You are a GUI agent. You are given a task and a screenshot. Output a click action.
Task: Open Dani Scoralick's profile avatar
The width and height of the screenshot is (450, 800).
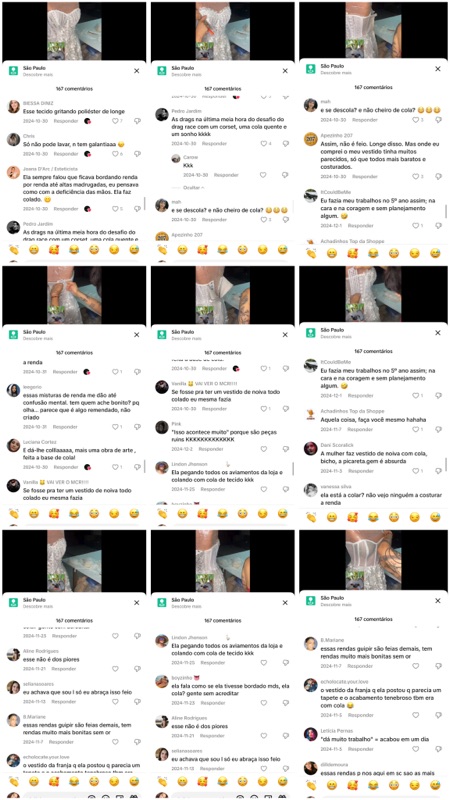pyautogui.click(x=311, y=448)
